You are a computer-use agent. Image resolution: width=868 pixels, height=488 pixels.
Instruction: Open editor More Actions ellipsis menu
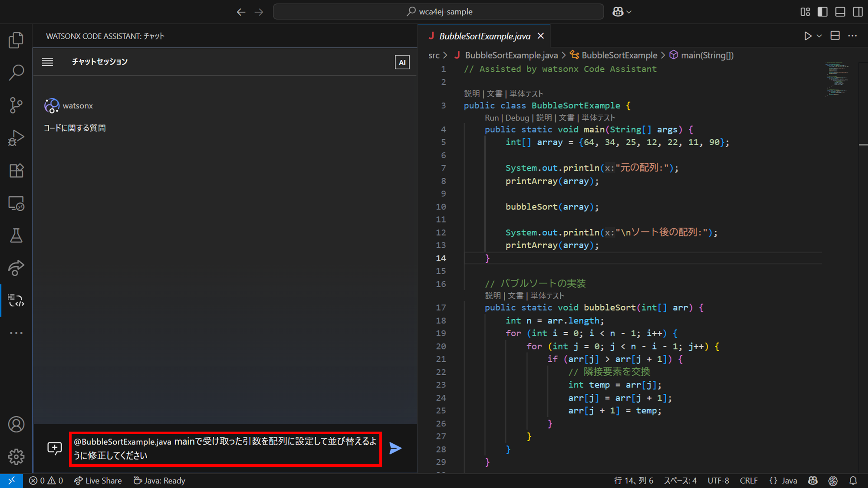852,36
